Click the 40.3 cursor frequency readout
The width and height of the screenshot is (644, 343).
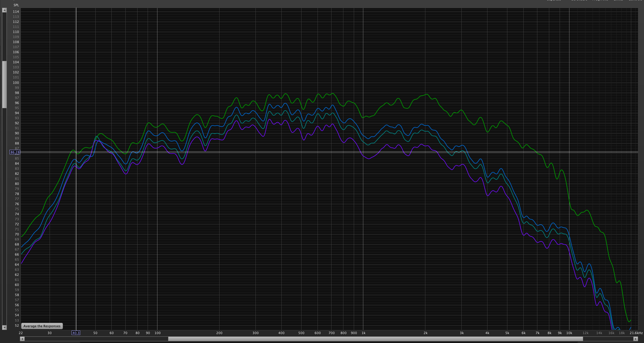coord(76,333)
